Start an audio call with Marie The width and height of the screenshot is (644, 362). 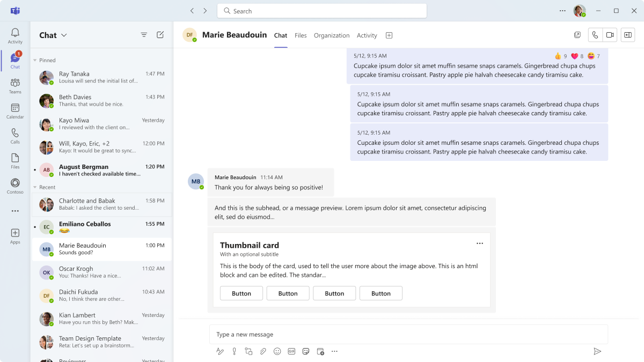click(595, 35)
